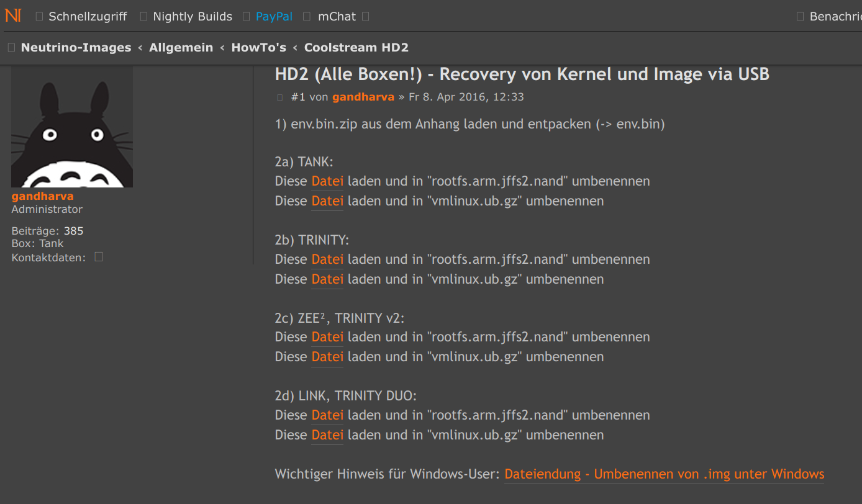Click gandharva's Totoro avatar image
This screenshot has width=862, height=504.
point(72,127)
